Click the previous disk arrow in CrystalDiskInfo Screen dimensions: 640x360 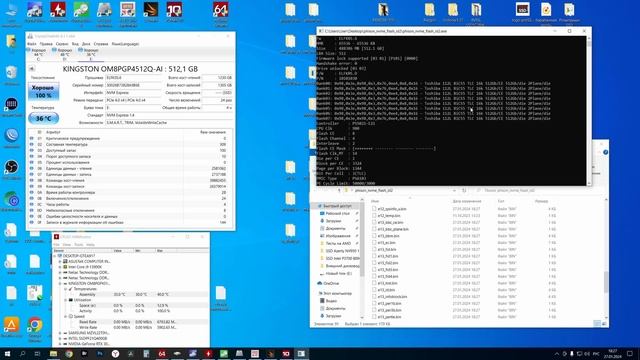tap(31, 69)
